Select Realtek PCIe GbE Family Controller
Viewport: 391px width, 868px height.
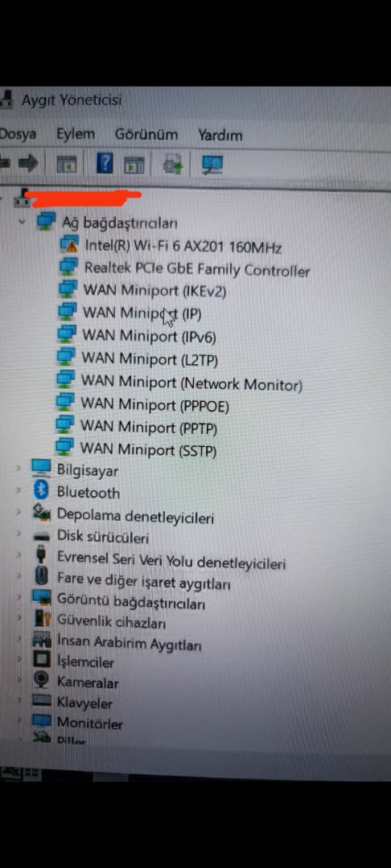pos(196,269)
